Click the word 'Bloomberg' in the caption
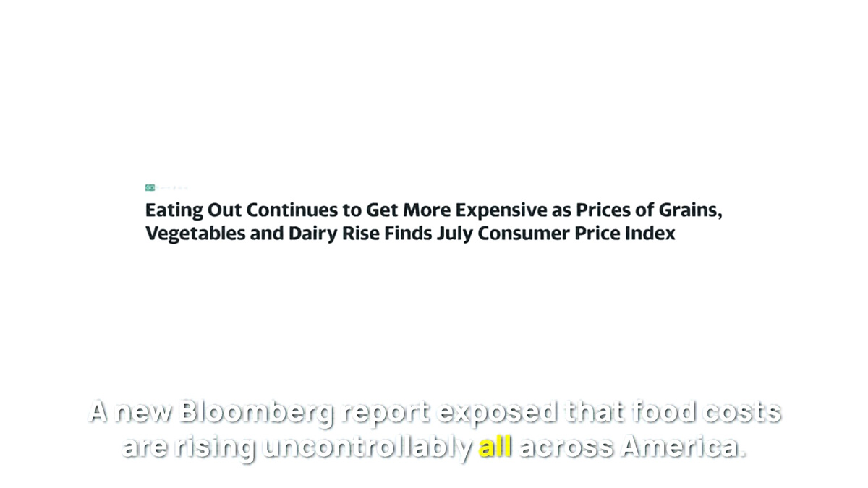Image resolution: width=868 pixels, height=488 pixels. click(256, 413)
